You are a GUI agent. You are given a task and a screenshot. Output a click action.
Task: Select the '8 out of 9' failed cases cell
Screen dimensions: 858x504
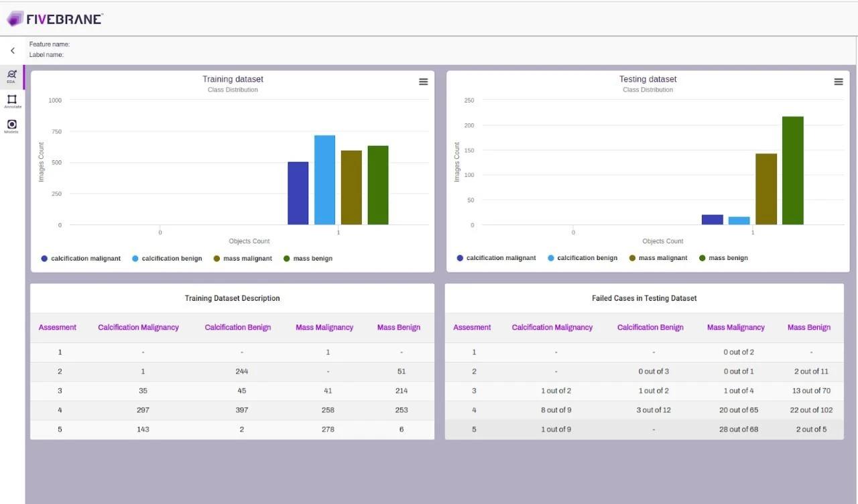coord(556,410)
